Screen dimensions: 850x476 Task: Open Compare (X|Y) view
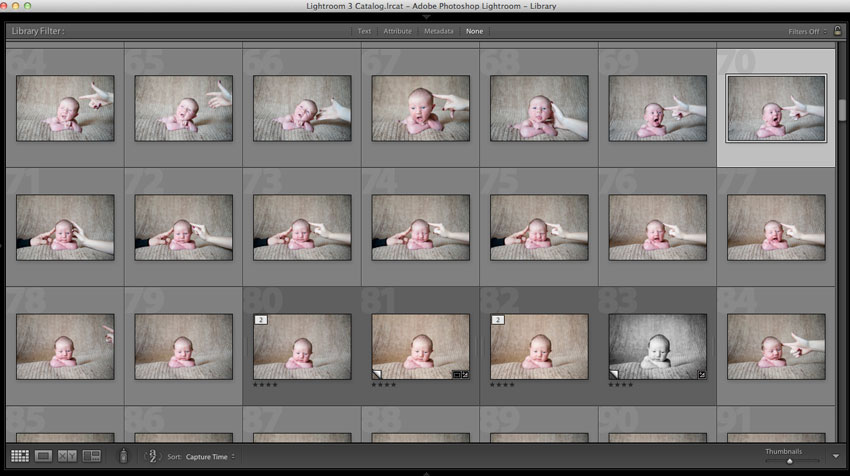point(67,456)
